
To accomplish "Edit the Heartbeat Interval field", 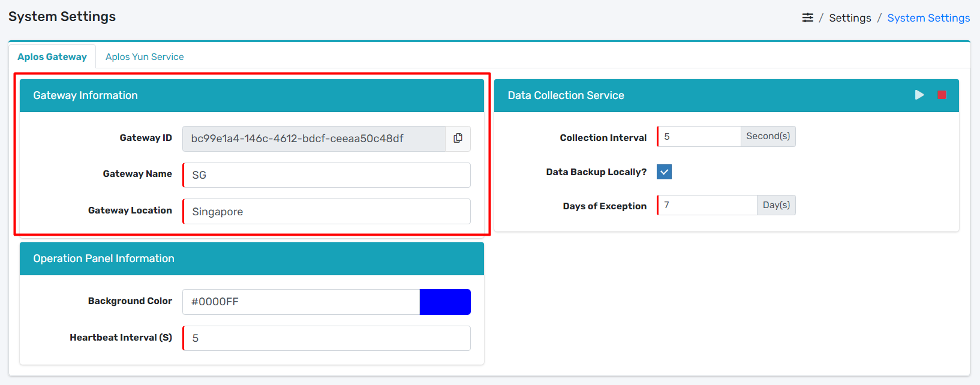I will pos(326,338).
